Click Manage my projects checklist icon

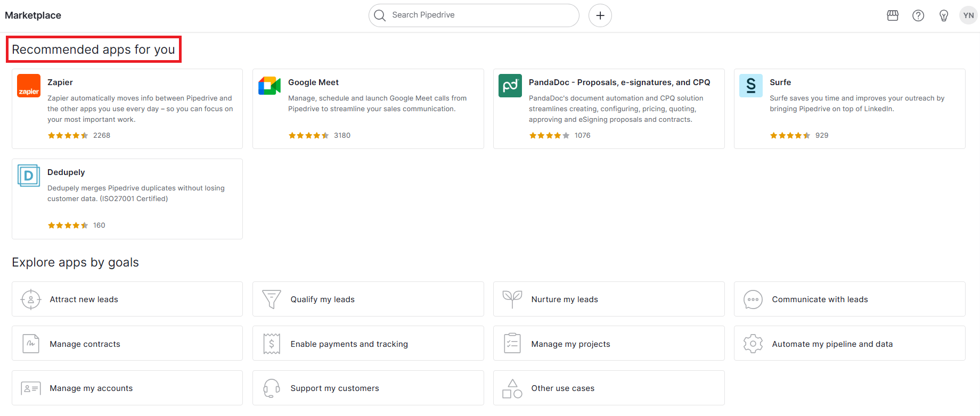point(512,344)
